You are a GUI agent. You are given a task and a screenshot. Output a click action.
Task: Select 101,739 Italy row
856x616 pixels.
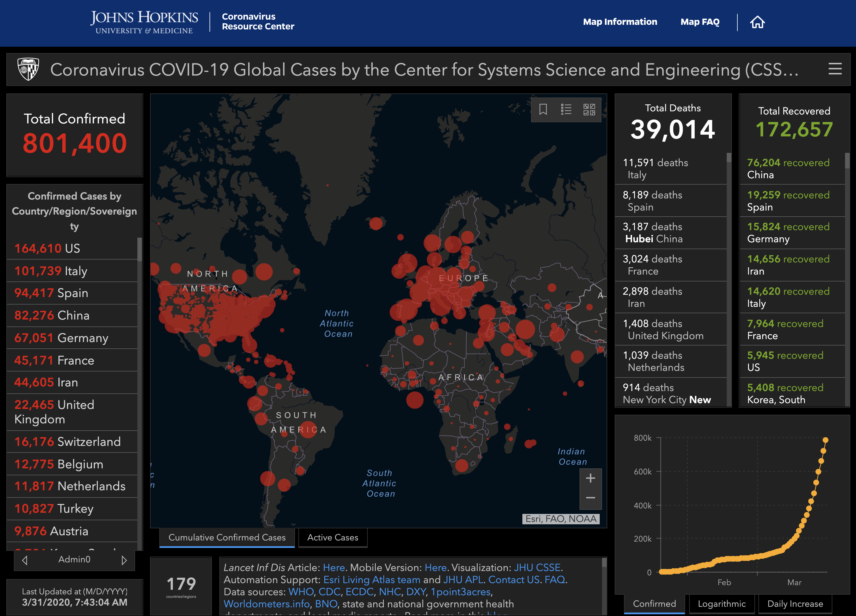[72, 271]
